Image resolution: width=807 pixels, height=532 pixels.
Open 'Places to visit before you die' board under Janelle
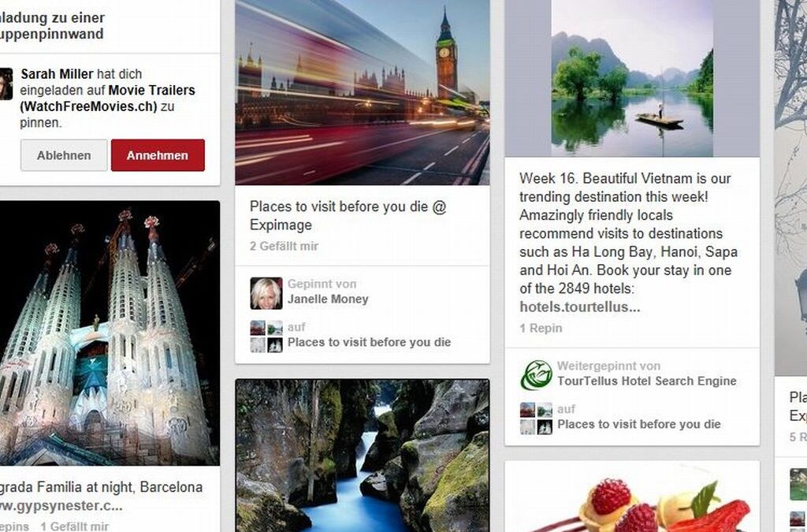369,342
